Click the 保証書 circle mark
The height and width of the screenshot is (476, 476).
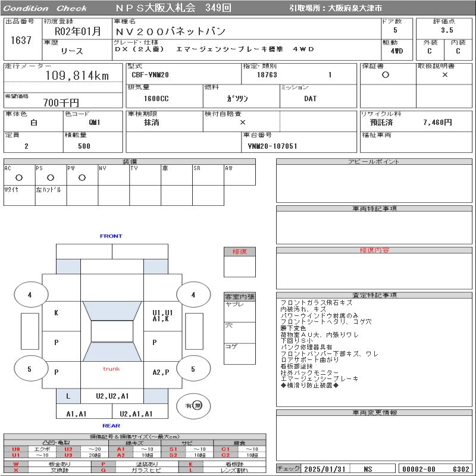[386, 76]
